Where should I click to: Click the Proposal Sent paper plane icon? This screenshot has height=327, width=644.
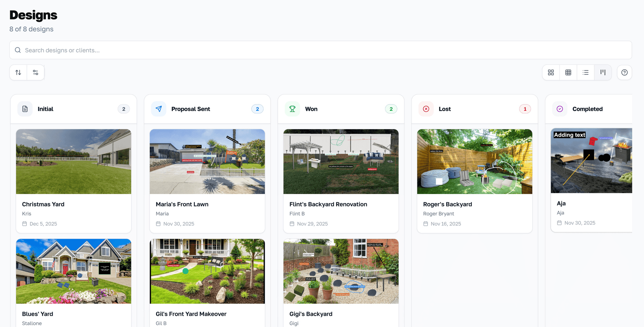pyautogui.click(x=159, y=109)
